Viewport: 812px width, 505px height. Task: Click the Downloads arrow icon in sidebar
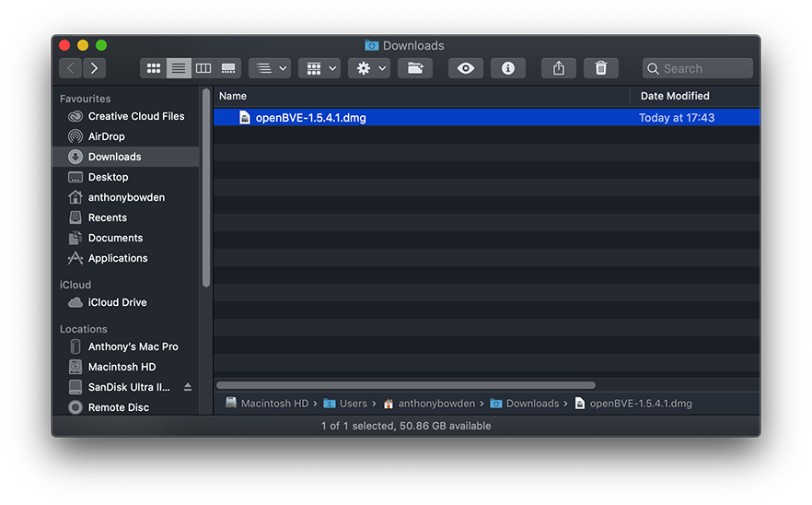click(x=75, y=157)
